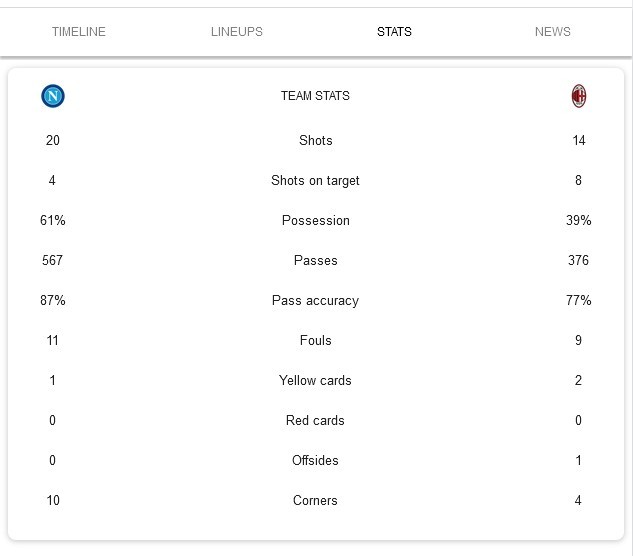Go to the News tab
The height and width of the screenshot is (556, 633).
(552, 32)
